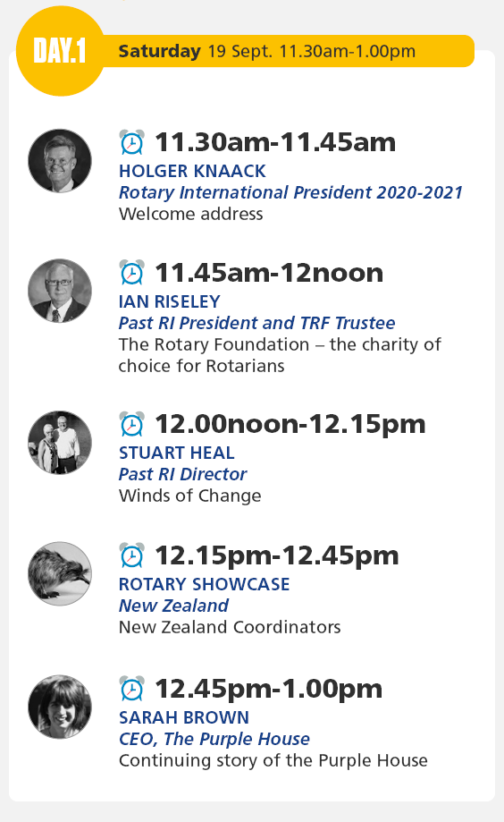Click the STUART HEAL name heading
The height and width of the screenshot is (822, 504).
tap(177, 453)
